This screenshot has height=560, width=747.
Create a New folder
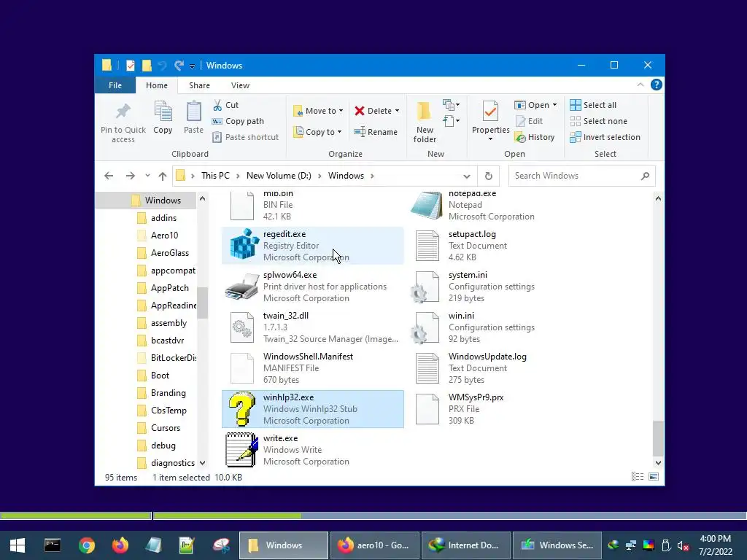425,122
